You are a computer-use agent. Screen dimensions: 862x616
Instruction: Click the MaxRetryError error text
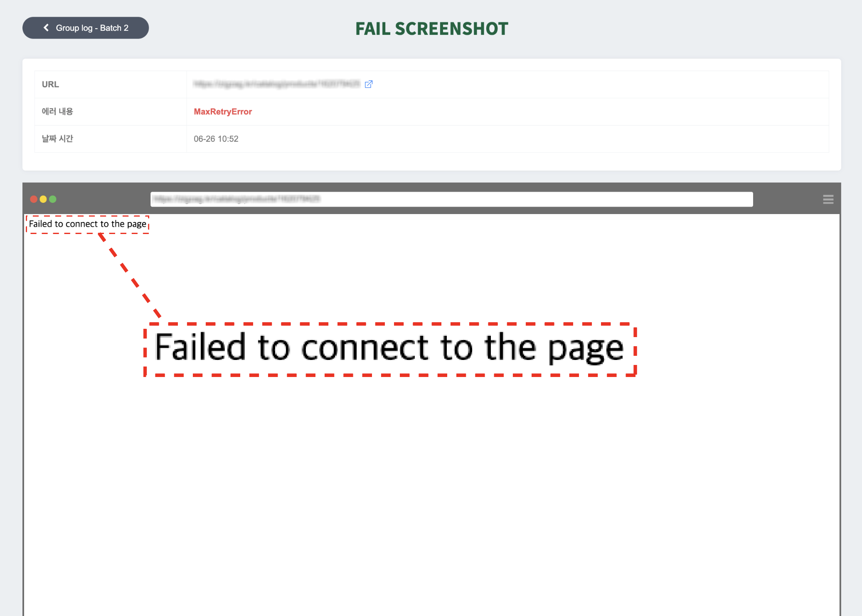(223, 111)
